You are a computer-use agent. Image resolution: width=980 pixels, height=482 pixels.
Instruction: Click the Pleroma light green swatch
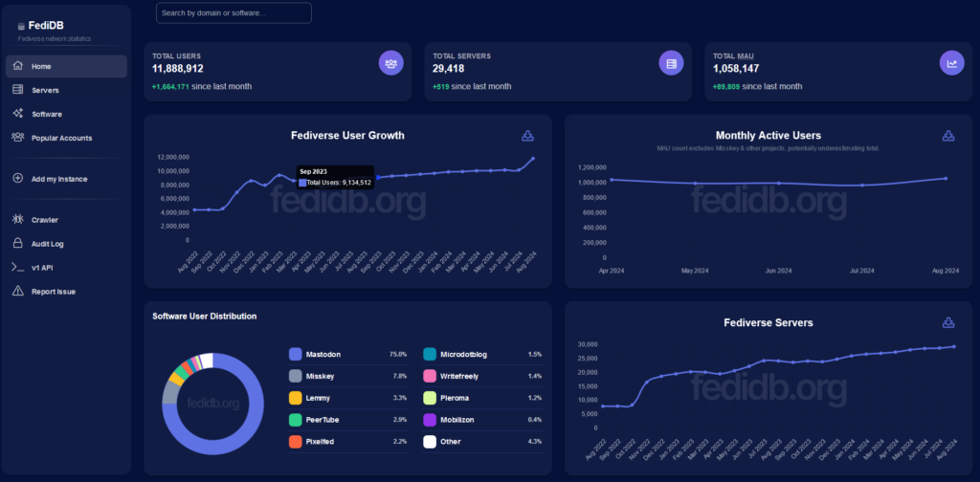pos(430,398)
